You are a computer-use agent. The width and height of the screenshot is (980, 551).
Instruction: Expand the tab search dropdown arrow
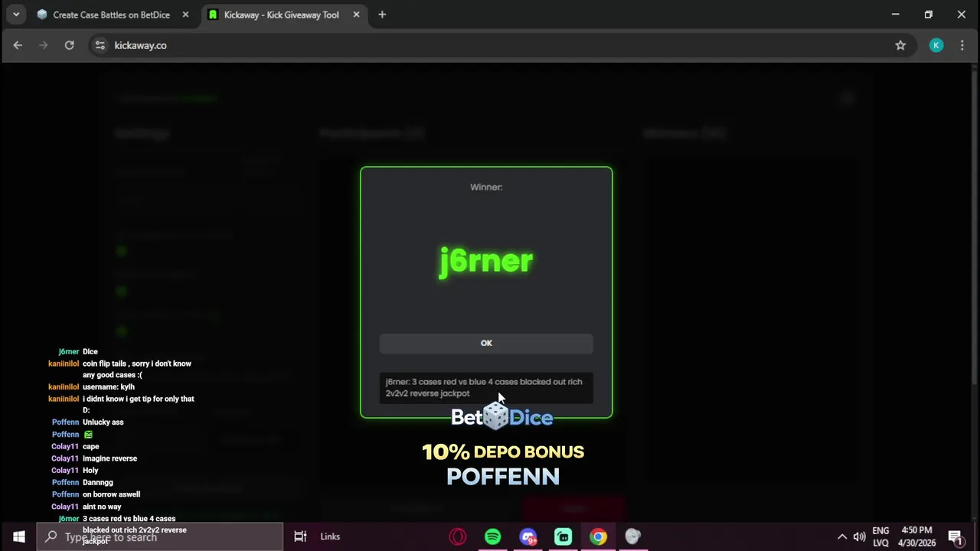[x=15, y=15]
